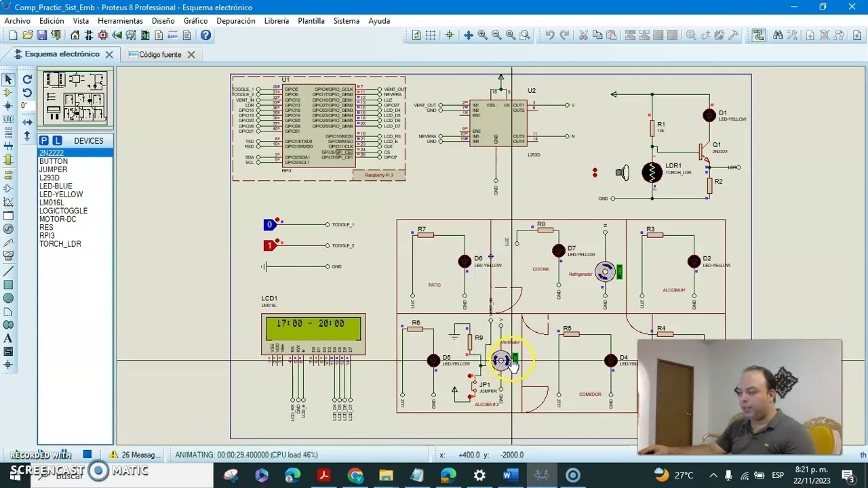Toggle grid display dots icon
Image resolution: width=868 pixels, height=488 pixels.
pos(431,35)
